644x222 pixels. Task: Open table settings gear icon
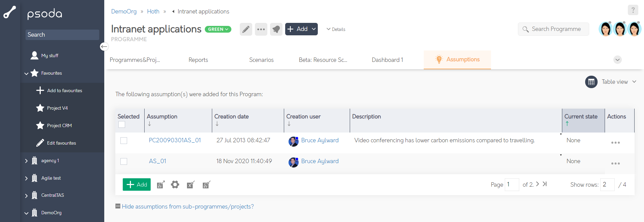point(175,185)
